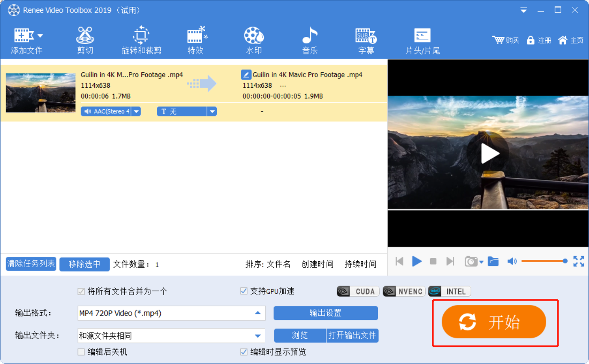Sort by Duration (持续时间)
589x364 pixels.
(360, 264)
